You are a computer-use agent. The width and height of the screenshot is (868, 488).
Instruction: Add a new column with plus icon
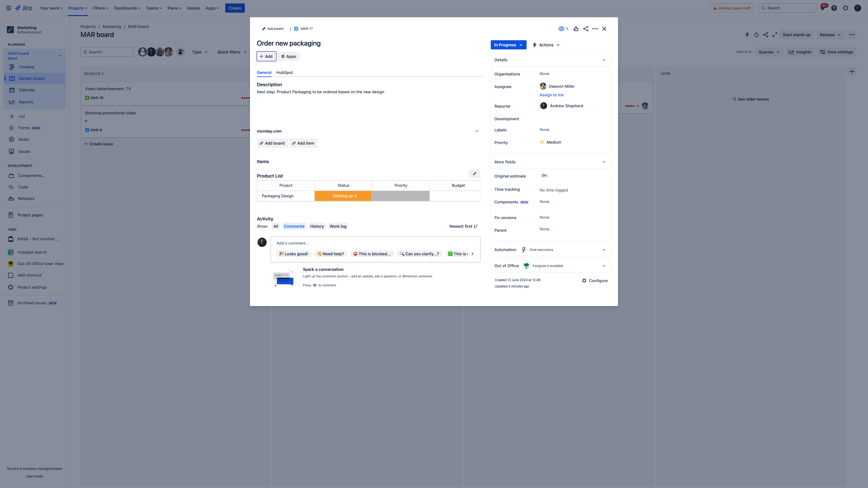[x=852, y=71]
